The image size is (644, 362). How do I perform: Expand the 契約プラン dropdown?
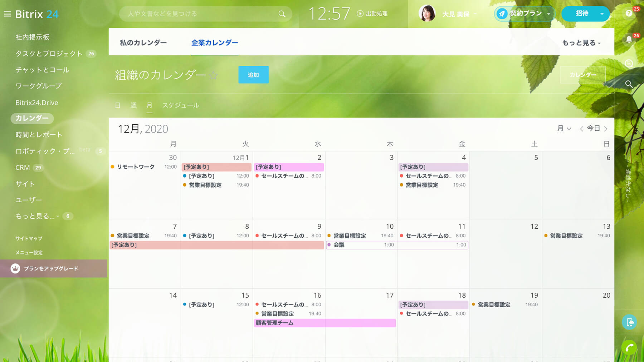pos(548,14)
